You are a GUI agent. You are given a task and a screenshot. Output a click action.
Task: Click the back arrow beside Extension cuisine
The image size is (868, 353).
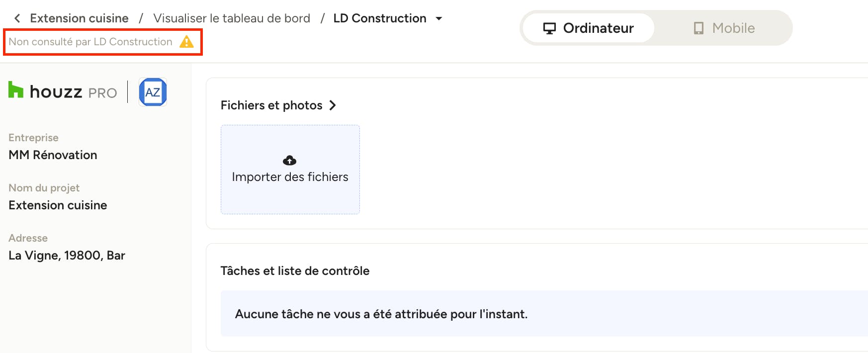pos(17,18)
